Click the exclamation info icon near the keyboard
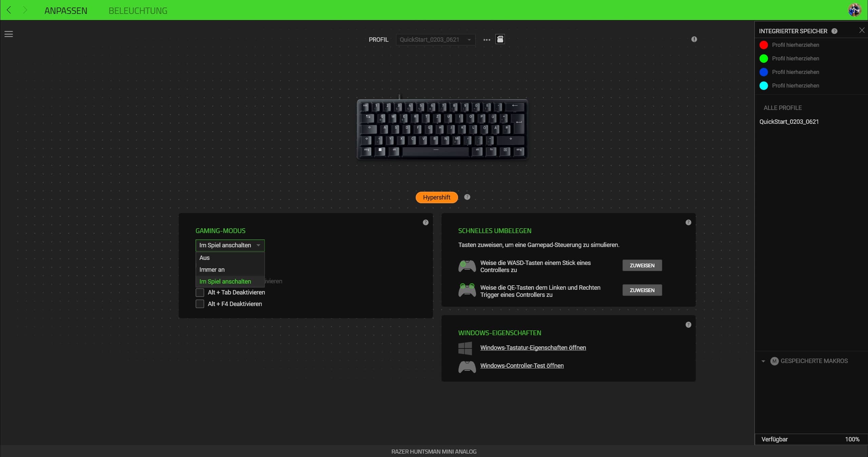 pyautogui.click(x=694, y=39)
